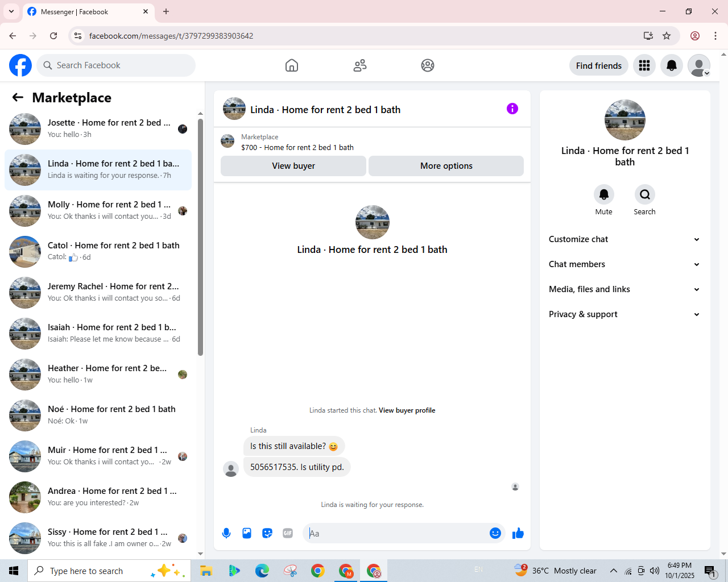Click the View buyer button

point(293,166)
